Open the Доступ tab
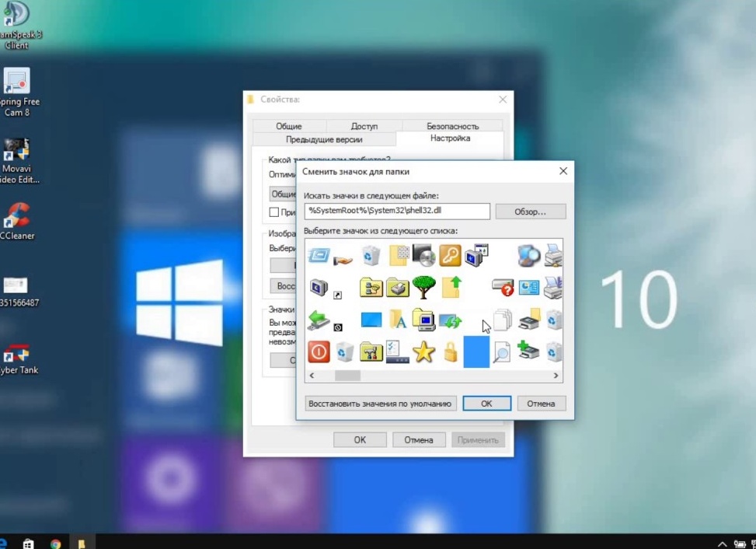This screenshot has width=756, height=549. point(364,126)
